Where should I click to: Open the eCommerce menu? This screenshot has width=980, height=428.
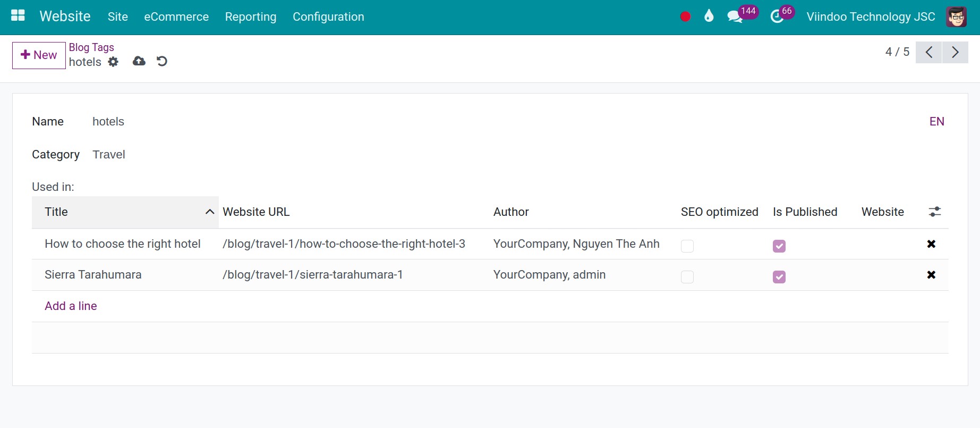[176, 16]
